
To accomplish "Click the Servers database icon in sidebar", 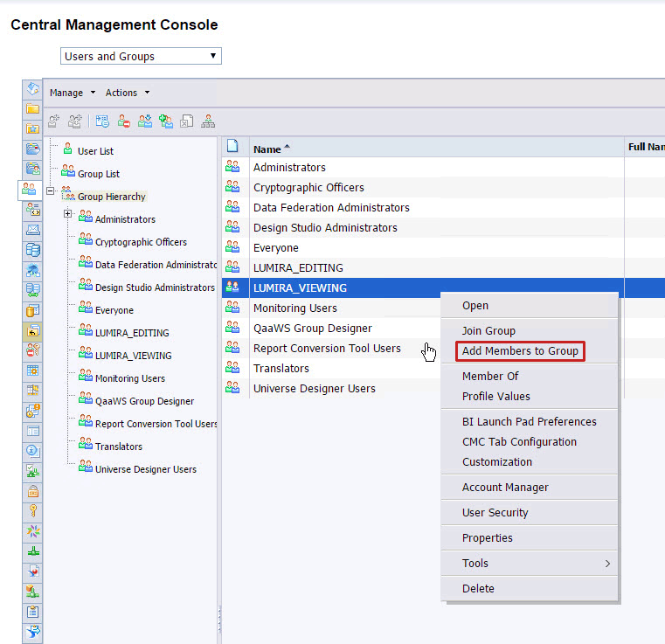I will coord(32,250).
